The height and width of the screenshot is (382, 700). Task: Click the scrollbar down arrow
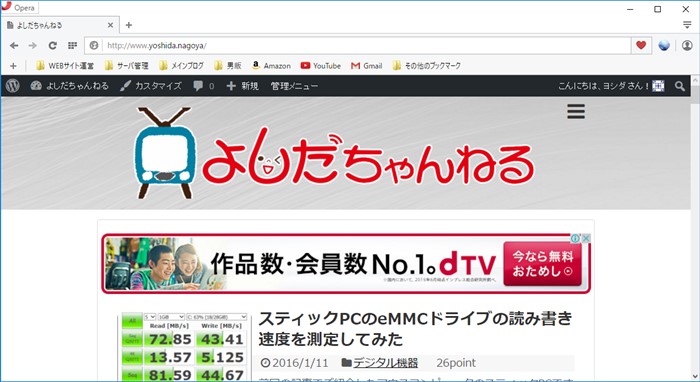(x=695, y=377)
